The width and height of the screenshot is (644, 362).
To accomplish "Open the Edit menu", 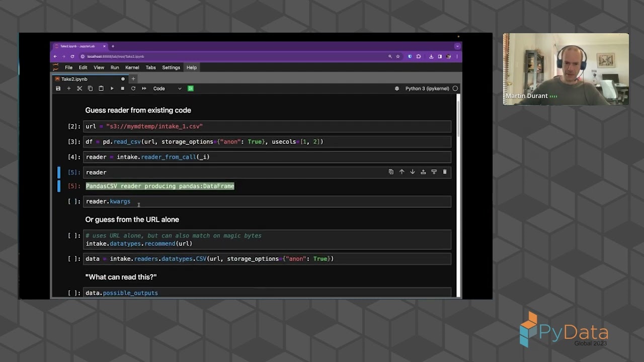I will click(x=83, y=67).
